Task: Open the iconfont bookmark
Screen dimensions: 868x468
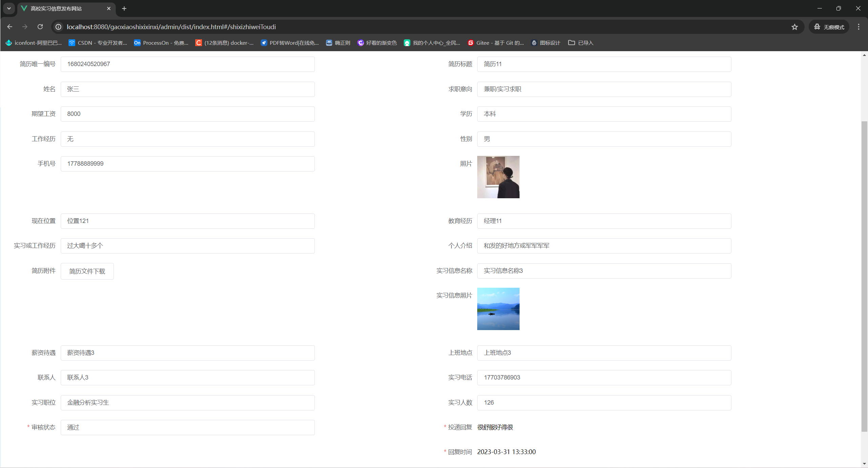Action: point(34,43)
